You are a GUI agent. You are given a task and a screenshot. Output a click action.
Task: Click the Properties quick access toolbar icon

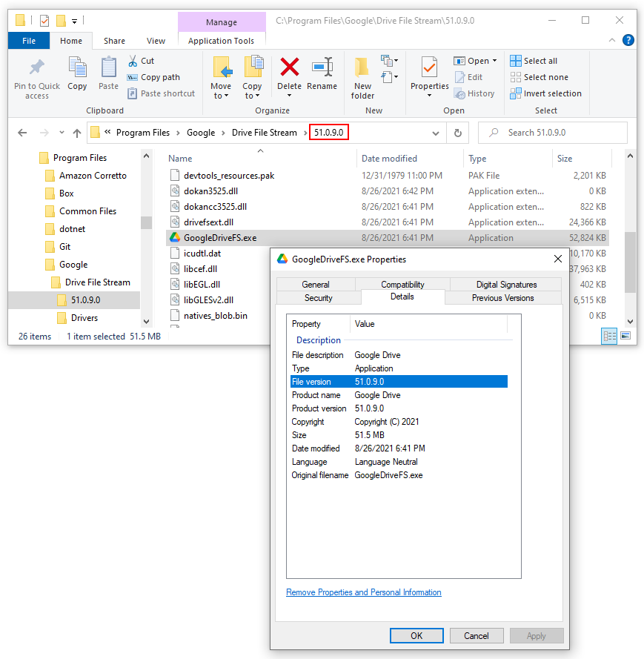coord(44,20)
